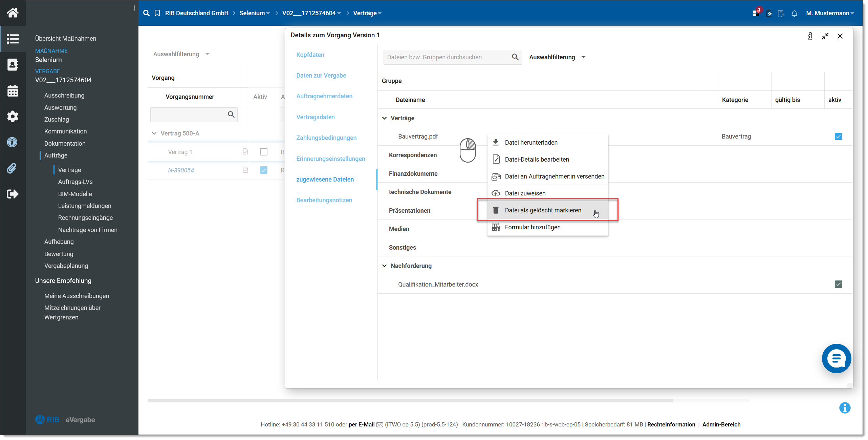Open the Erinnerungseinstellungen section
Viewport: 868px width, 440px height.
pyautogui.click(x=330, y=159)
